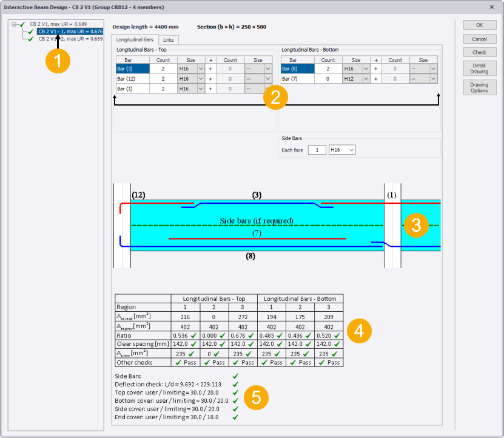
Task: Click the OK button
Action: point(479,25)
